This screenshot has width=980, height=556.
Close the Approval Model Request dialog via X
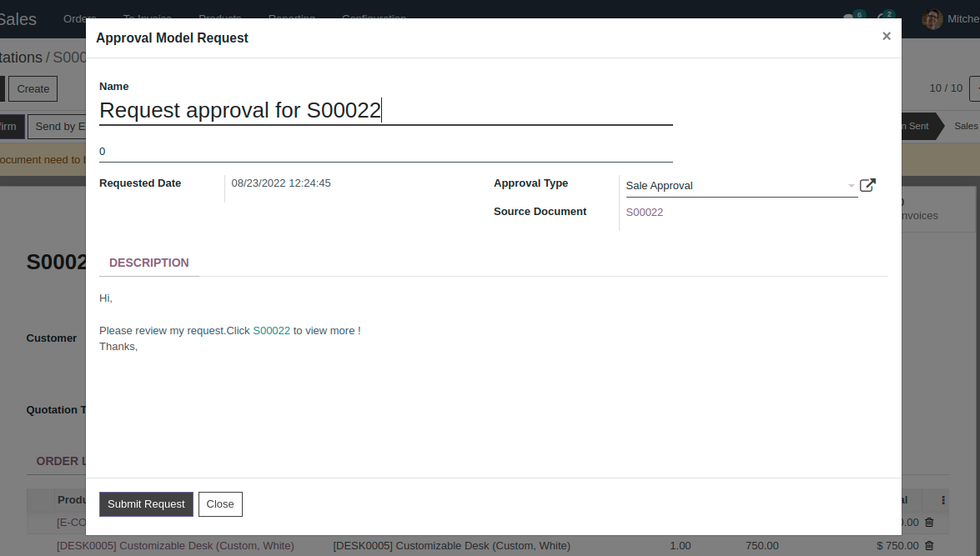point(886,36)
